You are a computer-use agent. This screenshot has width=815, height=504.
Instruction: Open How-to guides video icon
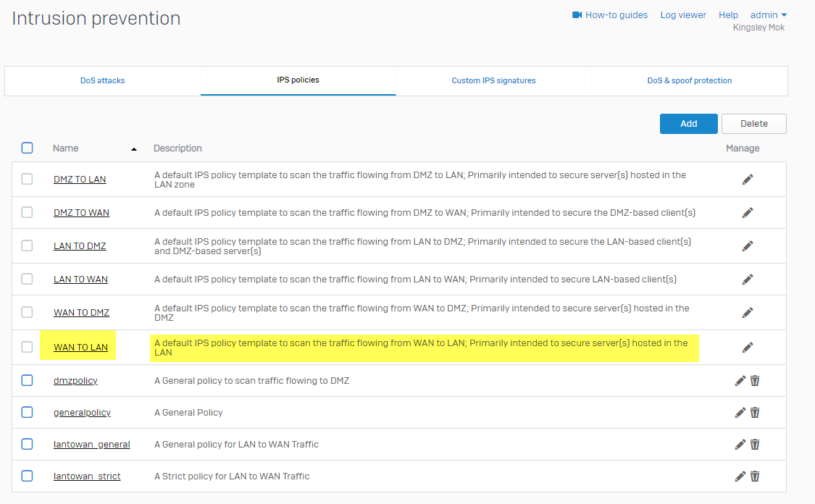(577, 14)
